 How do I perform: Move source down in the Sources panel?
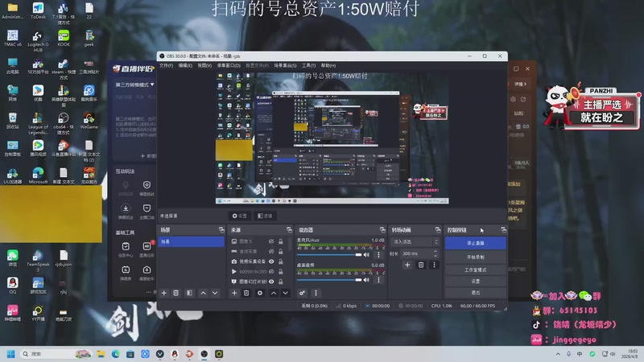(285, 293)
